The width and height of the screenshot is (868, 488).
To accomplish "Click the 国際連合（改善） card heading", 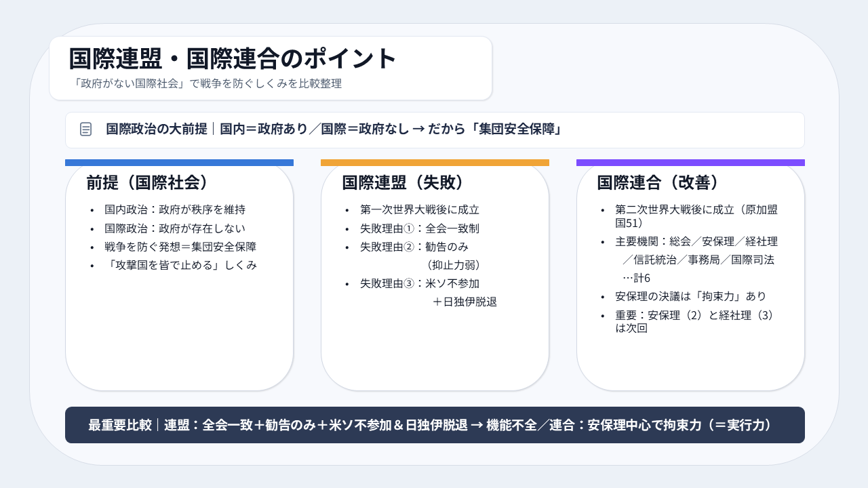I will point(658,182).
